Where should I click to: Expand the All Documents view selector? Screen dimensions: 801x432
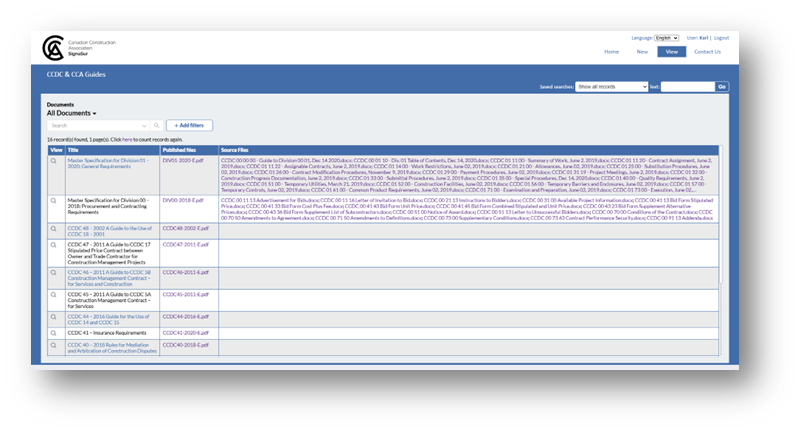[72, 113]
